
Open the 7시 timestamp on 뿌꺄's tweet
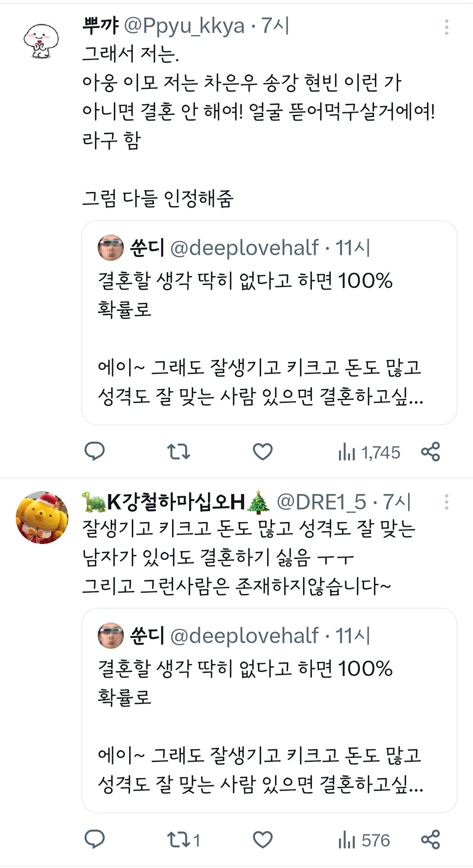point(275,26)
